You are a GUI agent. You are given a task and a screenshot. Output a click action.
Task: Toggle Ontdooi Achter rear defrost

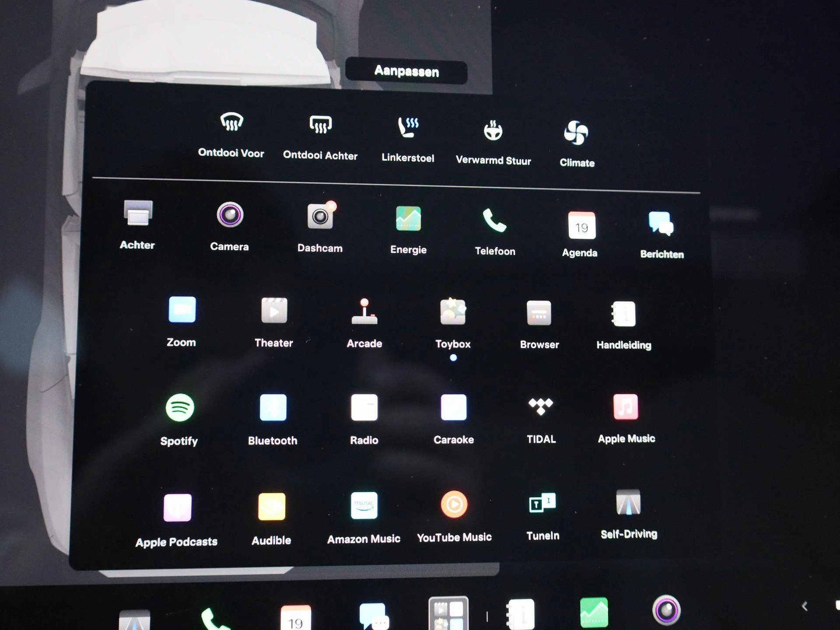point(320,137)
